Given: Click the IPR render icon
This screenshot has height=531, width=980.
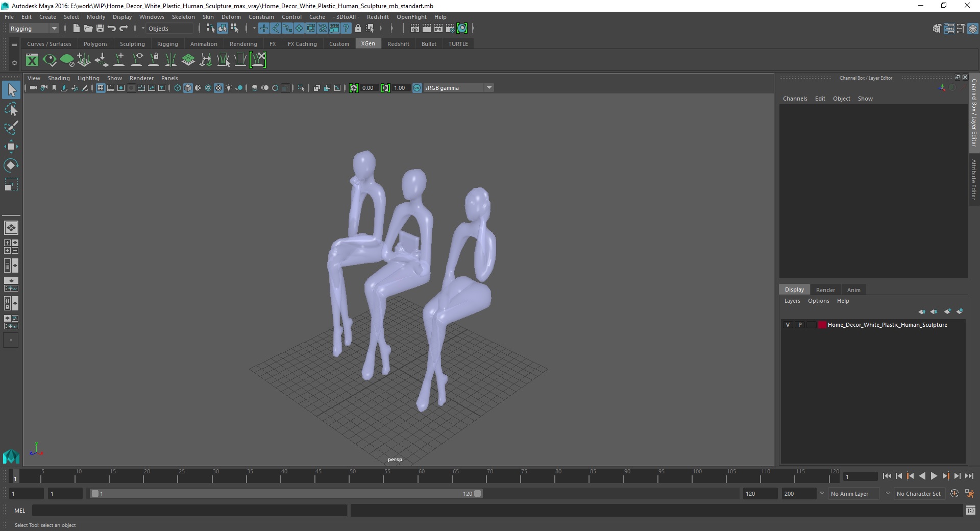Looking at the screenshot, I should point(438,29).
